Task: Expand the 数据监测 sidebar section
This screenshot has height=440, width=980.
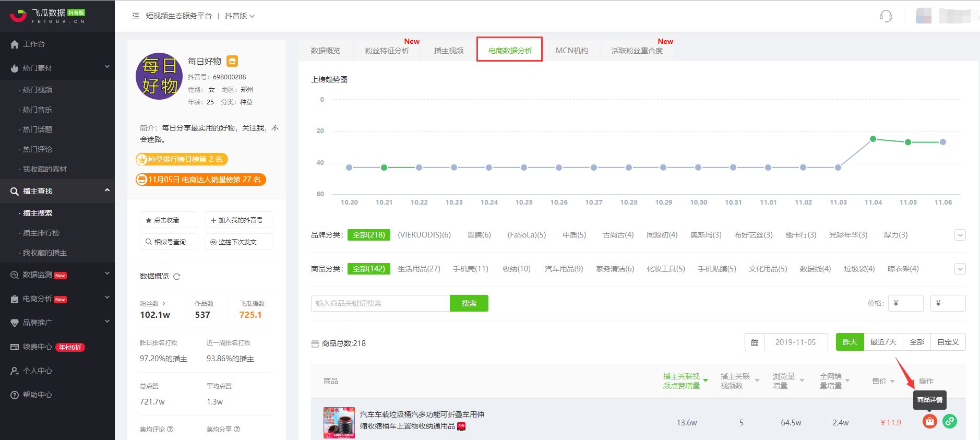Action: pos(57,275)
